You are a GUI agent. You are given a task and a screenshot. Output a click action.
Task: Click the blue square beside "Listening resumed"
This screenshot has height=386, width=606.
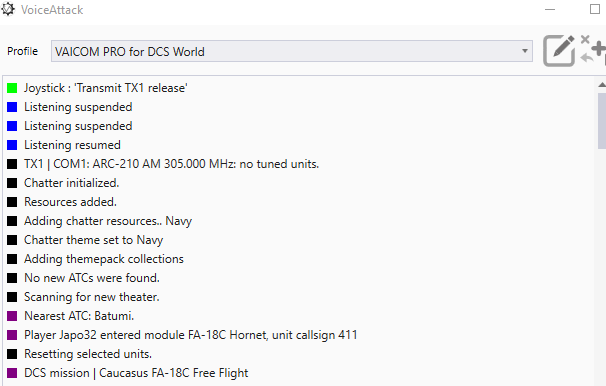12,145
